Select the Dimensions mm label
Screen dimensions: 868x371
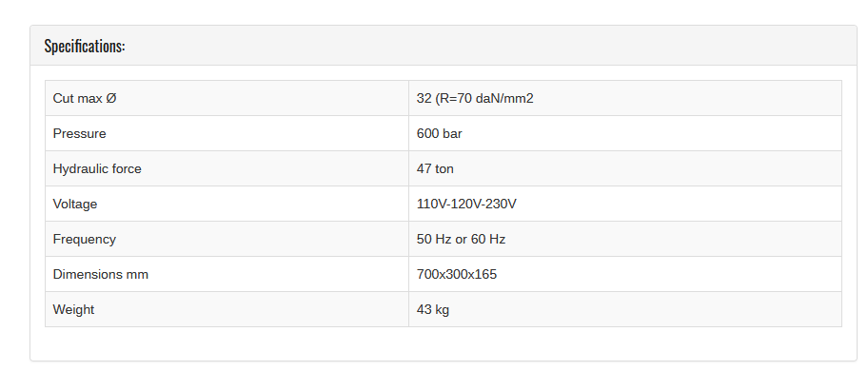click(101, 274)
